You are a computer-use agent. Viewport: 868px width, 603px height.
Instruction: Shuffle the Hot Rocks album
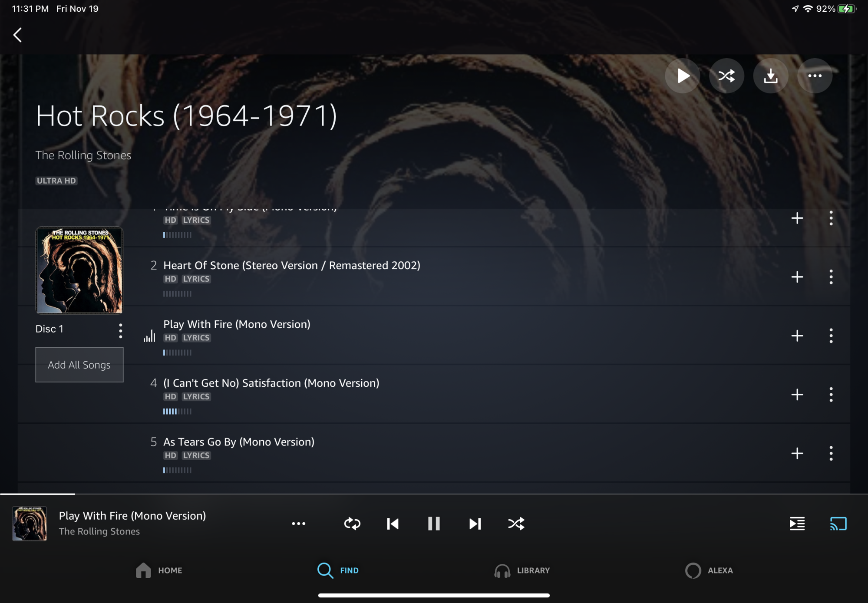[726, 76]
